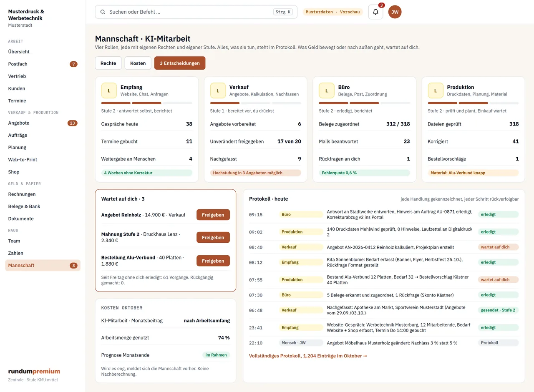Click the JW user avatar

pyautogui.click(x=395, y=12)
